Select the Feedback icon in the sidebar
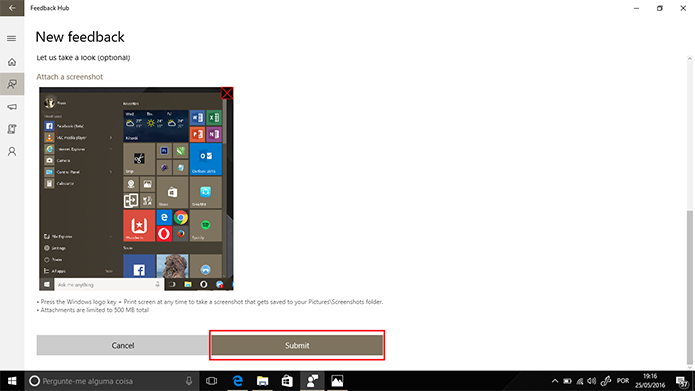Viewport: 695px width, 391px height. tap(12, 84)
